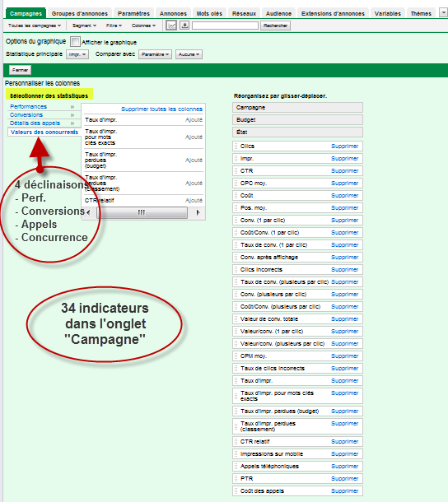This screenshot has height=502, width=448.
Task: Open the Paramètre comparison dropdown
Action: [155, 54]
